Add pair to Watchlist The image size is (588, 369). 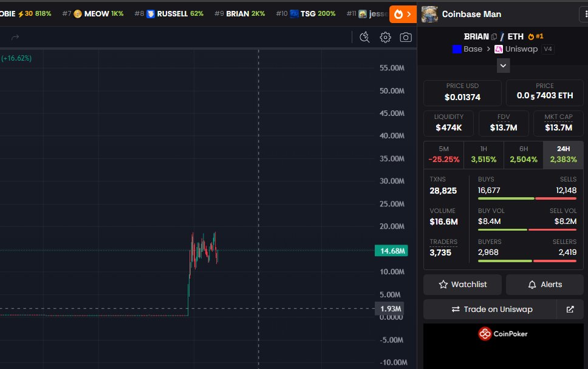pos(462,284)
